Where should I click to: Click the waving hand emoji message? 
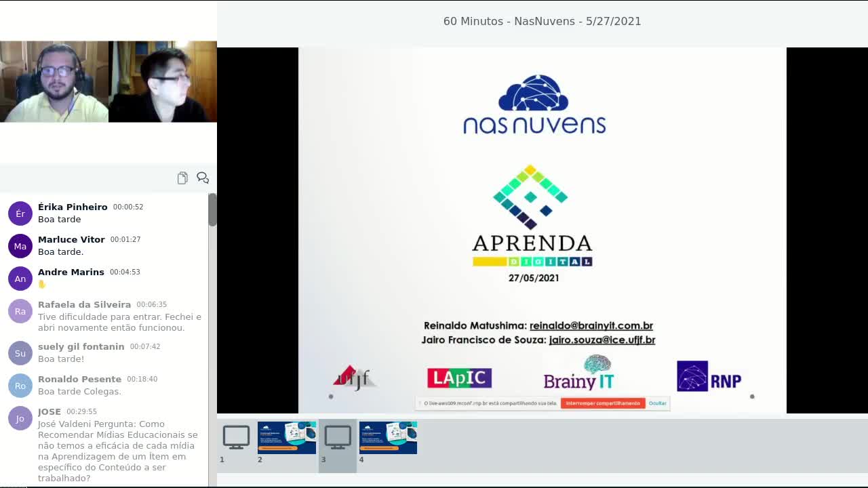[x=42, y=284]
